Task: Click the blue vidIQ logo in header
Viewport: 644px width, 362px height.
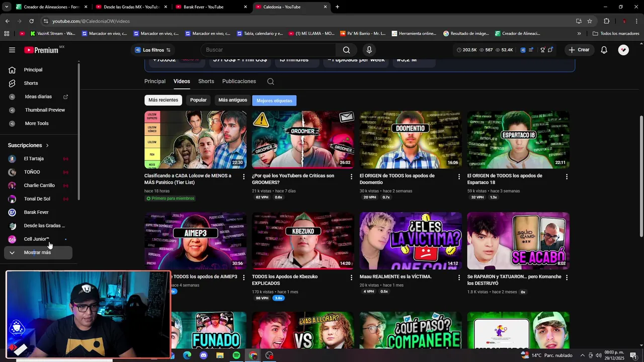Action: click(523, 50)
